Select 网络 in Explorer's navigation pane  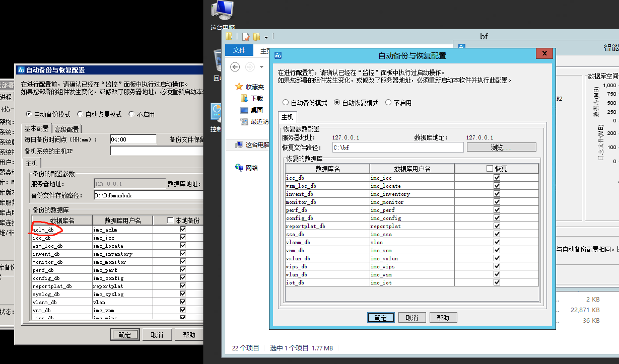(x=247, y=168)
